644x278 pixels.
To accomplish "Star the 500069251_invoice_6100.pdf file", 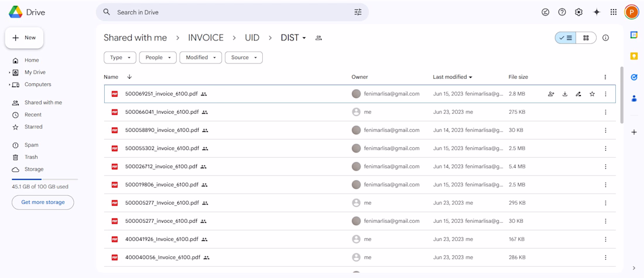I will [592, 94].
